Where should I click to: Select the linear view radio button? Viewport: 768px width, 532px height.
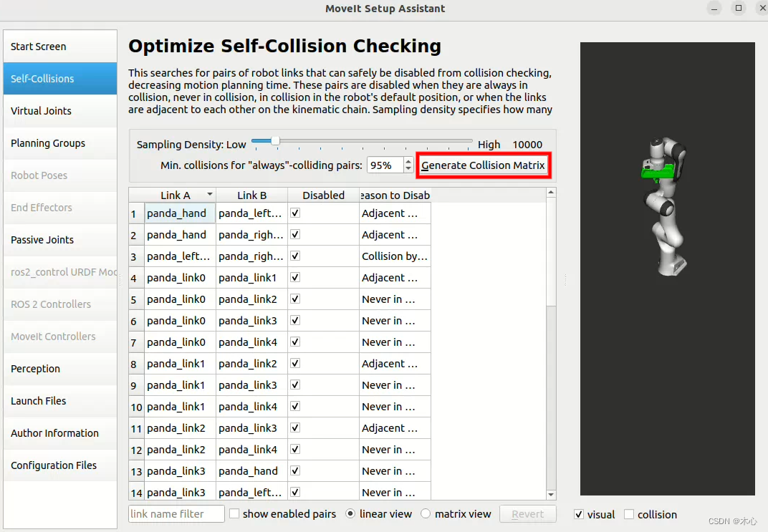[x=350, y=514]
